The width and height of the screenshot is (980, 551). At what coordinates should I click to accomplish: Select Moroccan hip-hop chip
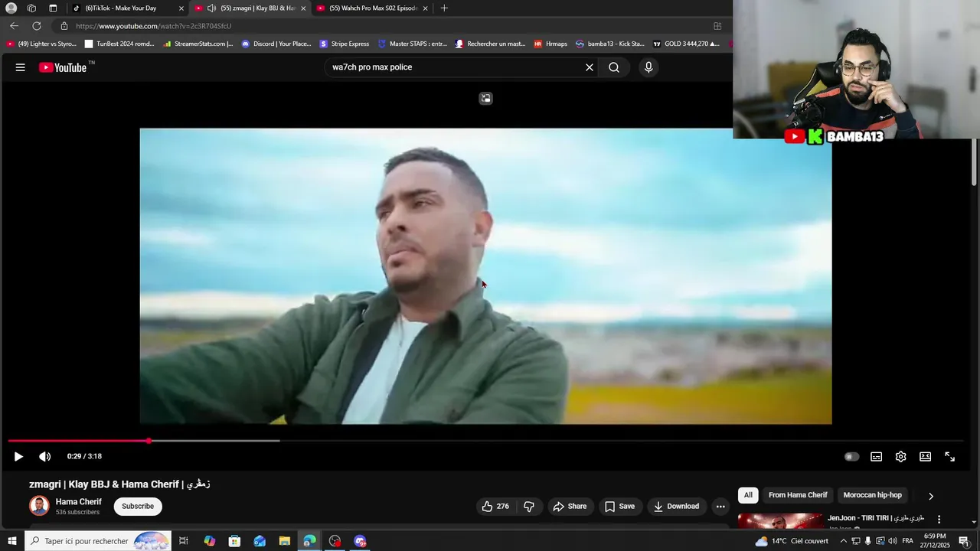[872, 495]
